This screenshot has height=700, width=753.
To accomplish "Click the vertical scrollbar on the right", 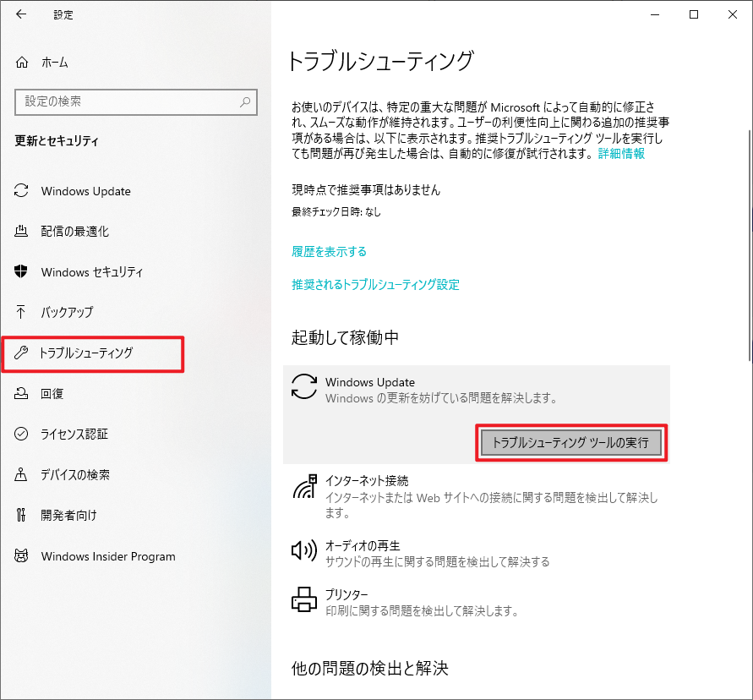I will [x=749, y=245].
